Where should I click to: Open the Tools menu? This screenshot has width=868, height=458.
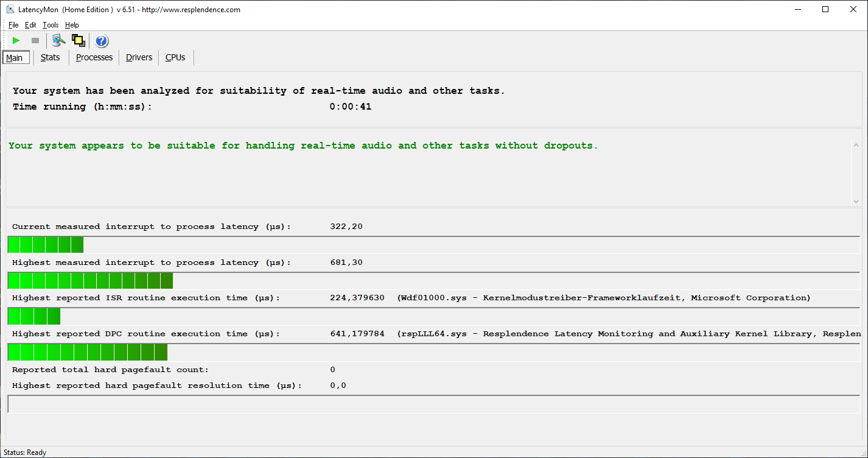coord(51,25)
